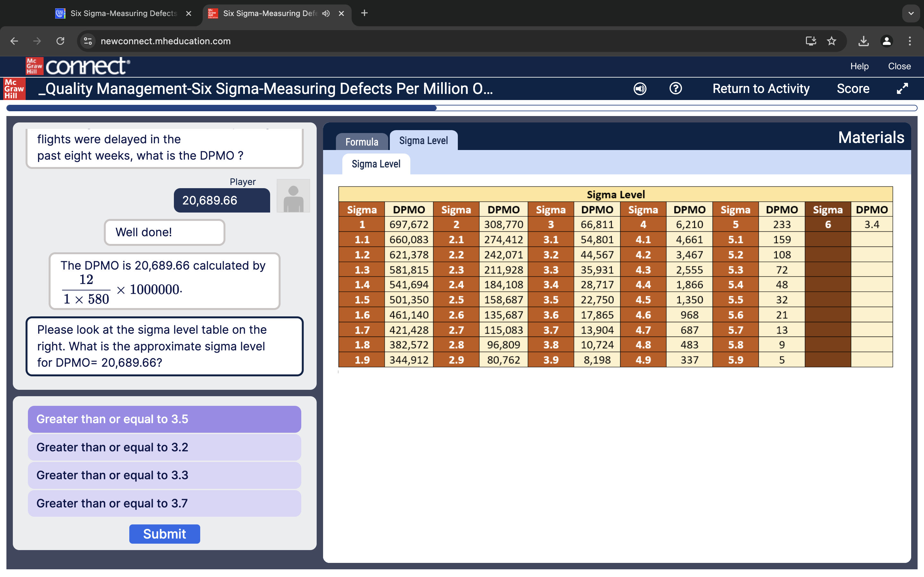Open the question mark help icon

click(675, 88)
